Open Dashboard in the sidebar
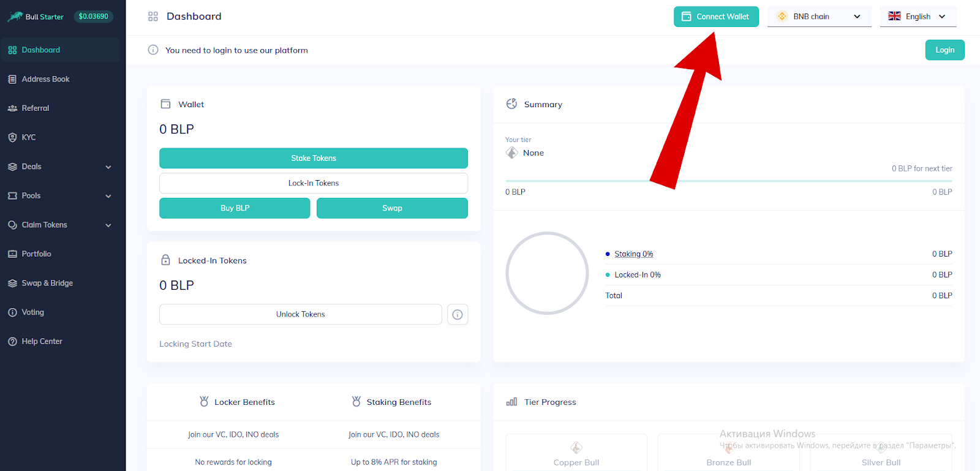 click(60, 50)
